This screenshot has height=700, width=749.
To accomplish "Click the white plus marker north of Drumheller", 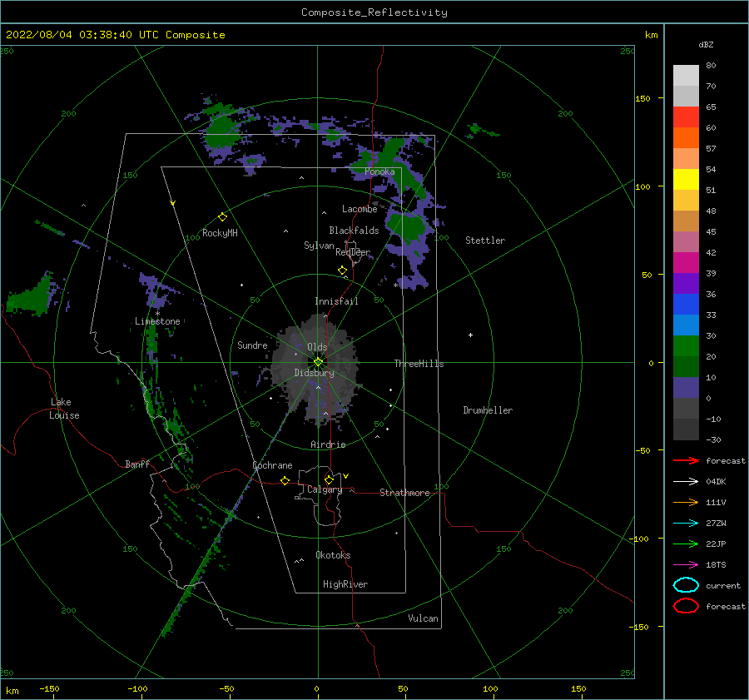I will click(470, 335).
